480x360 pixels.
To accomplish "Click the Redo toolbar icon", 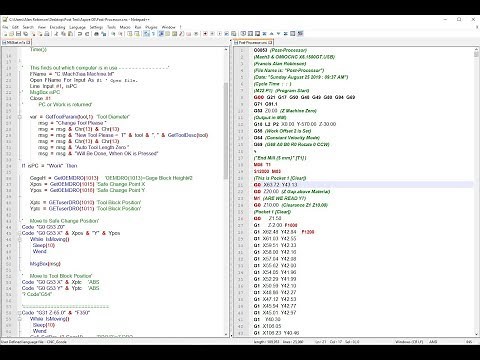I will coord(87,34).
